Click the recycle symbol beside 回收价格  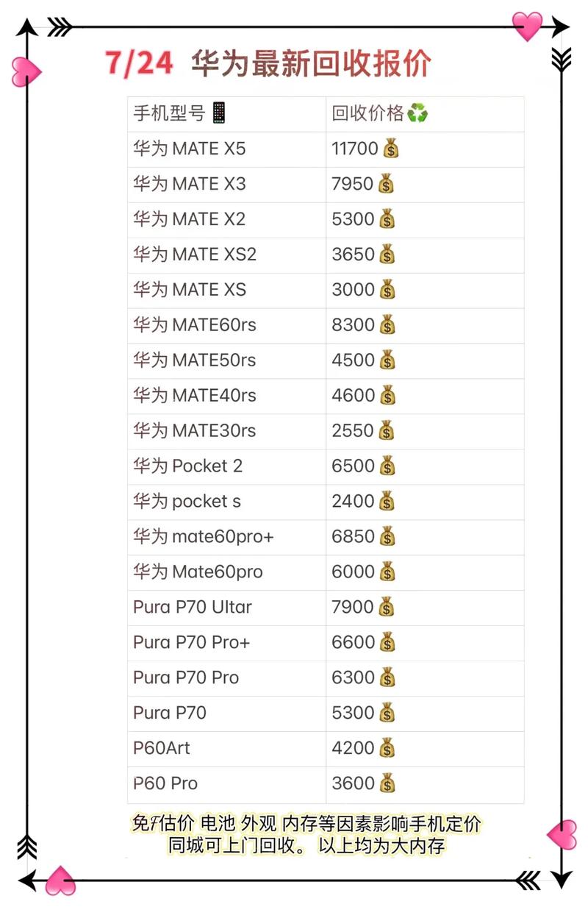(x=417, y=113)
